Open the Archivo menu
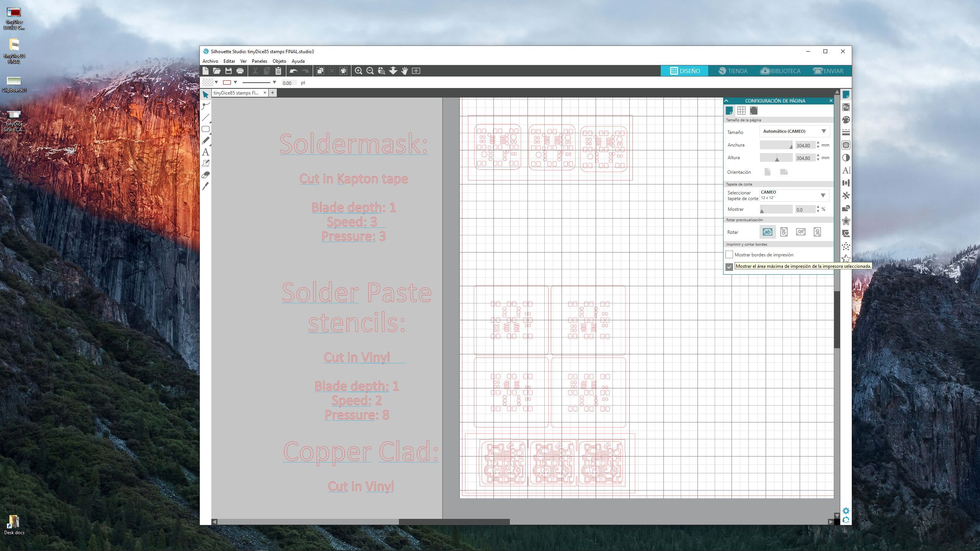Viewport: 980px width, 551px height. pos(210,61)
